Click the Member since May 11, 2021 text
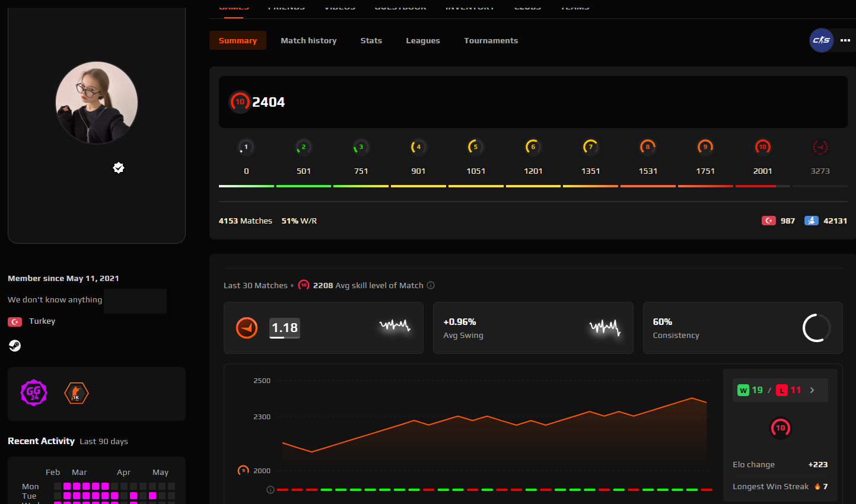856x504 pixels. [63, 278]
